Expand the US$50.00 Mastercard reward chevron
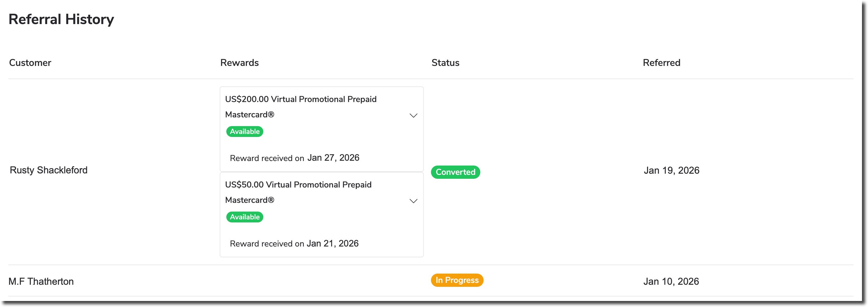 click(x=414, y=201)
